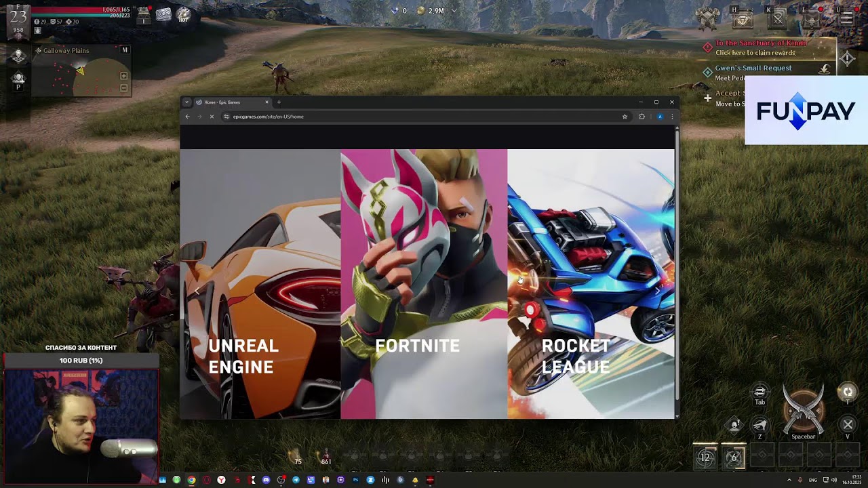Close the Home - Epic Games tab

coord(267,102)
